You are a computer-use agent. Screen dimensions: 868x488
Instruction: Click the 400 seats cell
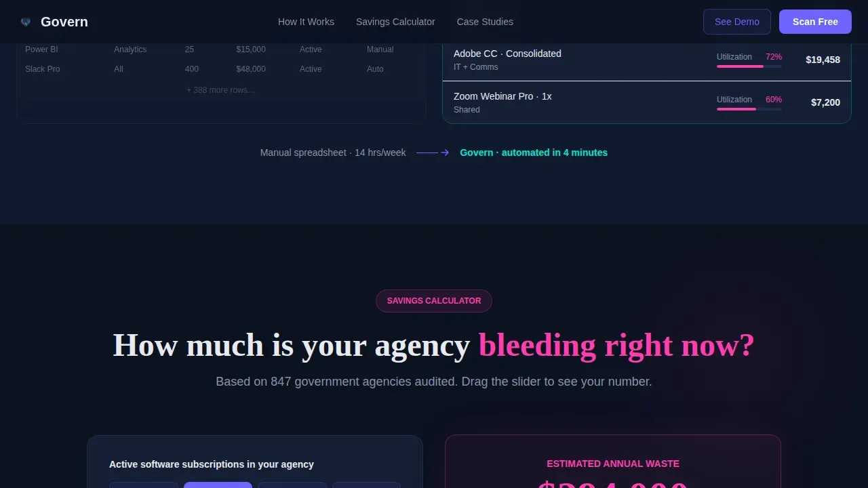click(x=192, y=69)
